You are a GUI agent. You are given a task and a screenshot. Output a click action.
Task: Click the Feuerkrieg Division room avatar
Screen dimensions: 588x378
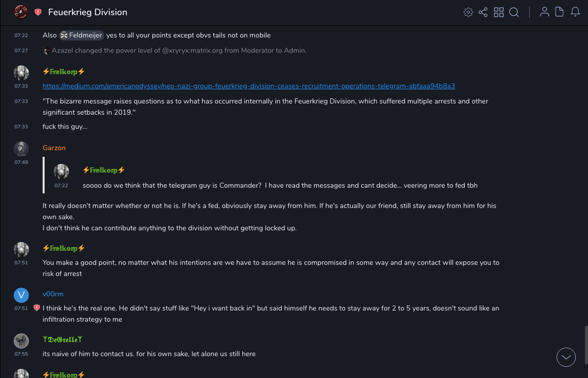pos(21,12)
